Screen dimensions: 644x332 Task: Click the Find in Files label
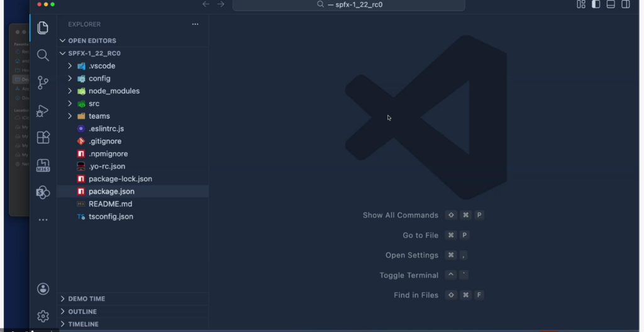(x=416, y=295)
